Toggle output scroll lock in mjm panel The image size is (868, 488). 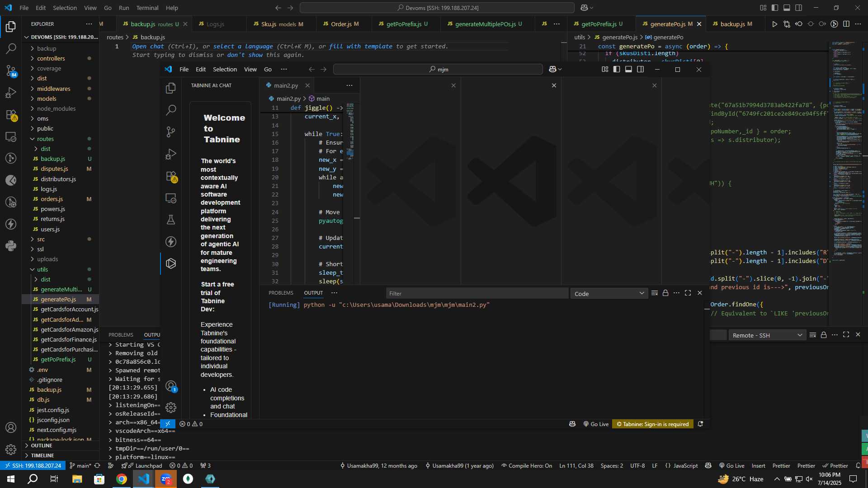[665, 293]
